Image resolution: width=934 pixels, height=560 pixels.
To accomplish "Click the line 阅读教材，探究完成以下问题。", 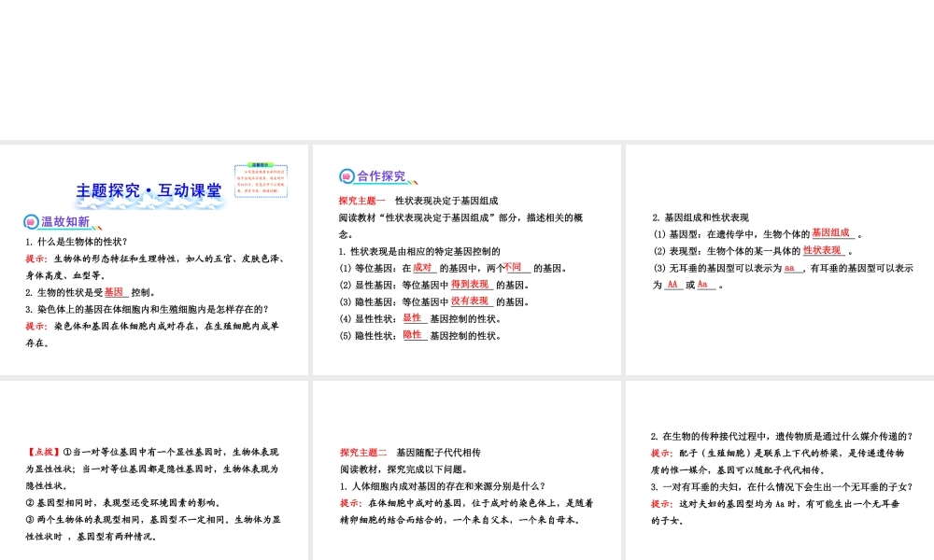I will click(404, 469).
